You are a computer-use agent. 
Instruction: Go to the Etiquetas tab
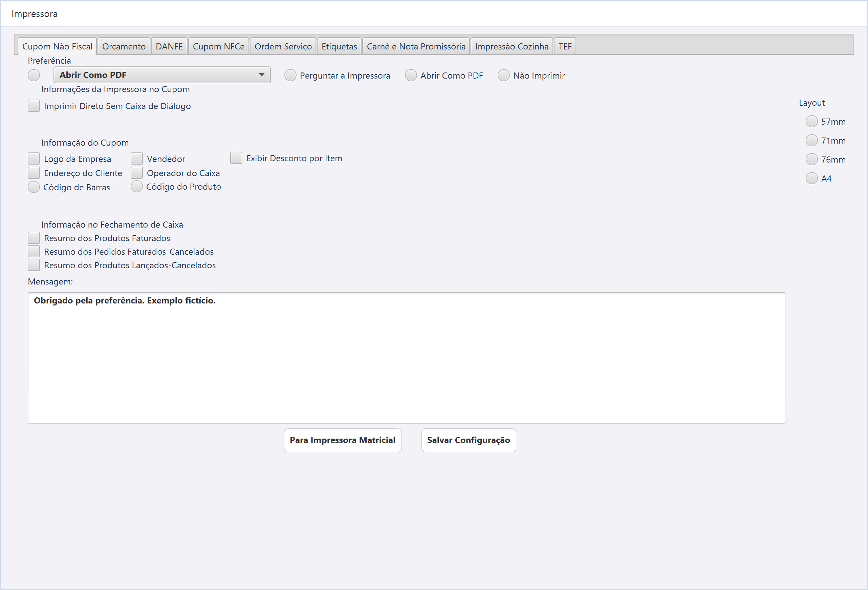[339, 46]
